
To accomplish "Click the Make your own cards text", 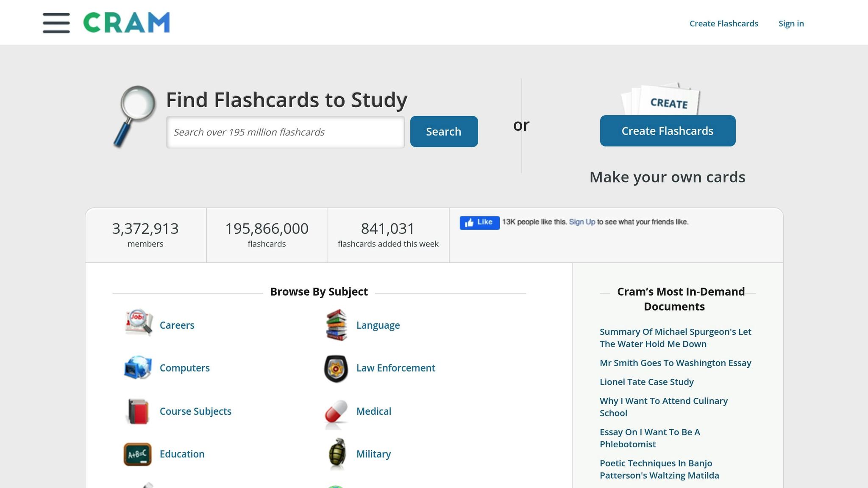I will [x=668, y=177].
